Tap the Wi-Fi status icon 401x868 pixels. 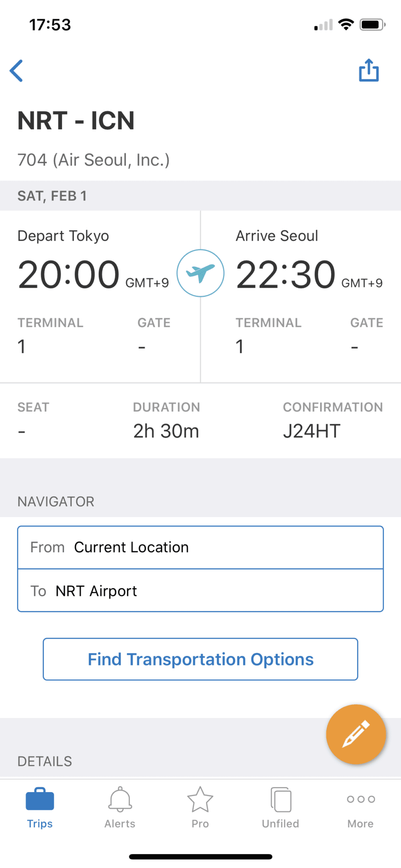click(346, 25)
